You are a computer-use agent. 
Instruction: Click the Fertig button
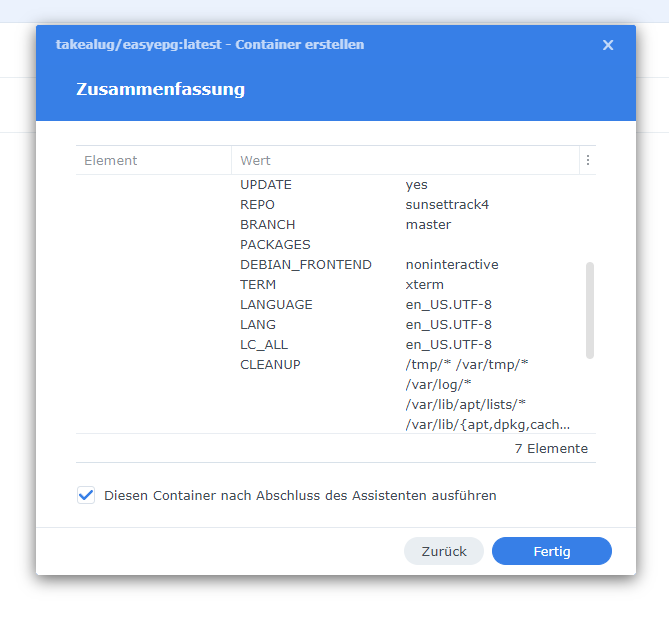[x=552, y=551]
